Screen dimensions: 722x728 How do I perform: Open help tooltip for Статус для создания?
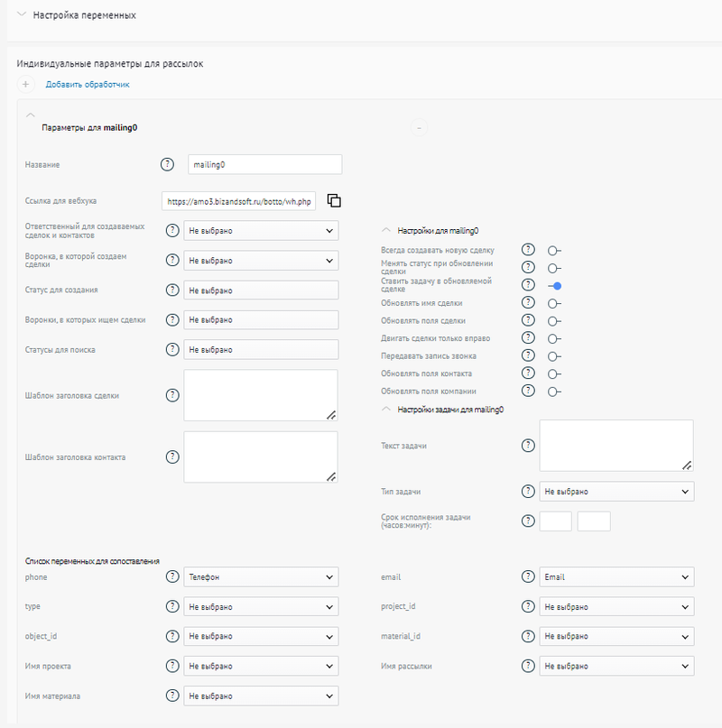point(172,290)
